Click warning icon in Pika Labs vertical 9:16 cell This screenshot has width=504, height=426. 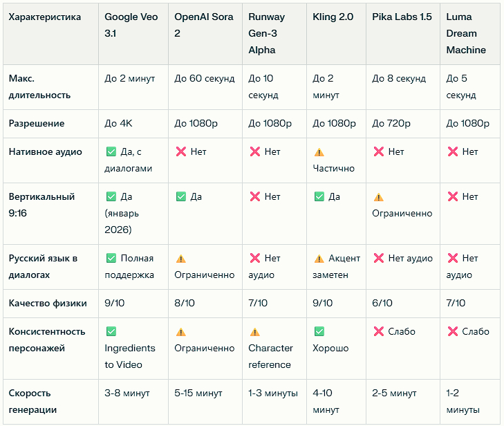(x=378, y=197)
